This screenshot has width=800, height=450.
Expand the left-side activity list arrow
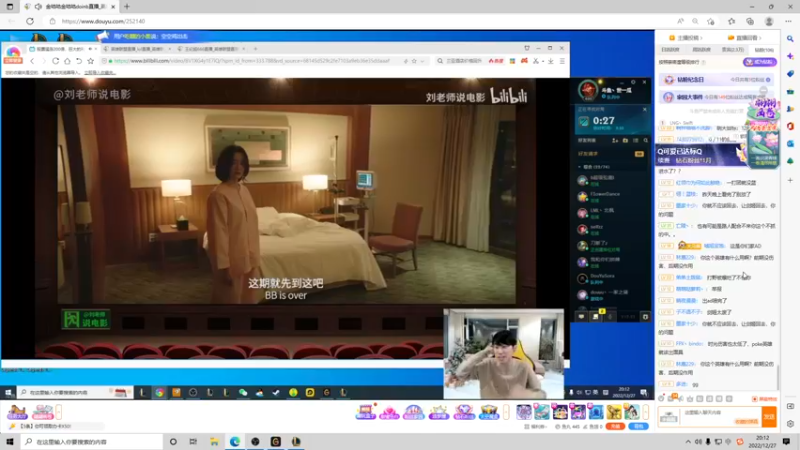tap(59, 412)
